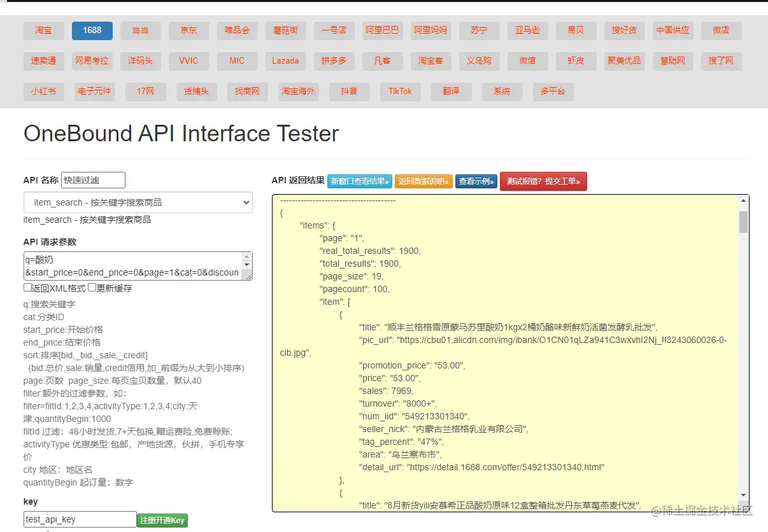Screen dimensions: 768x532
Task: Select the 亚马逊 tab
Action: point(528,31)
